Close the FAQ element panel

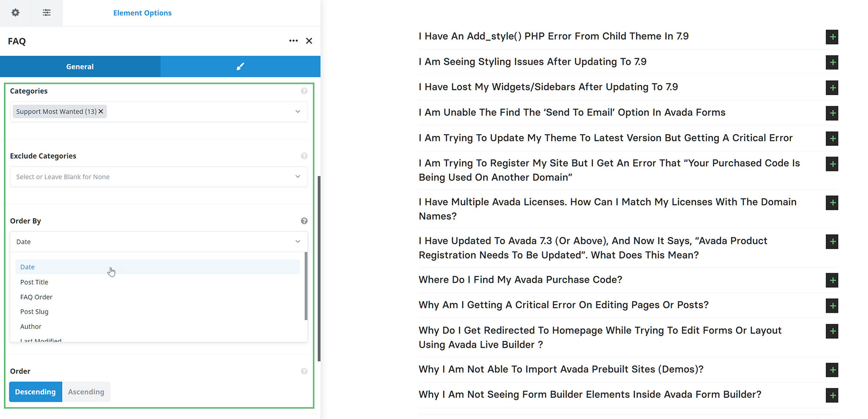coord(309,41)
